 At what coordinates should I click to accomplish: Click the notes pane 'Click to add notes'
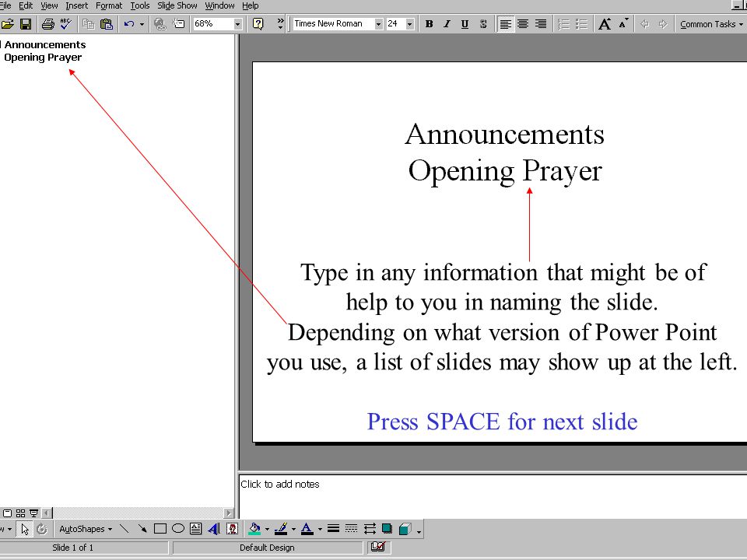tap(279, 485)
